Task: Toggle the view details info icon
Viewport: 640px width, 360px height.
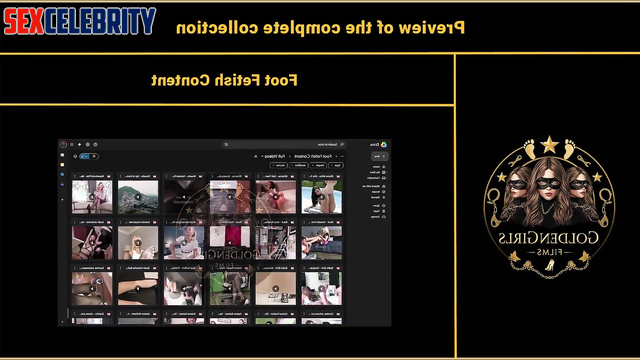Action: (75, 156)
